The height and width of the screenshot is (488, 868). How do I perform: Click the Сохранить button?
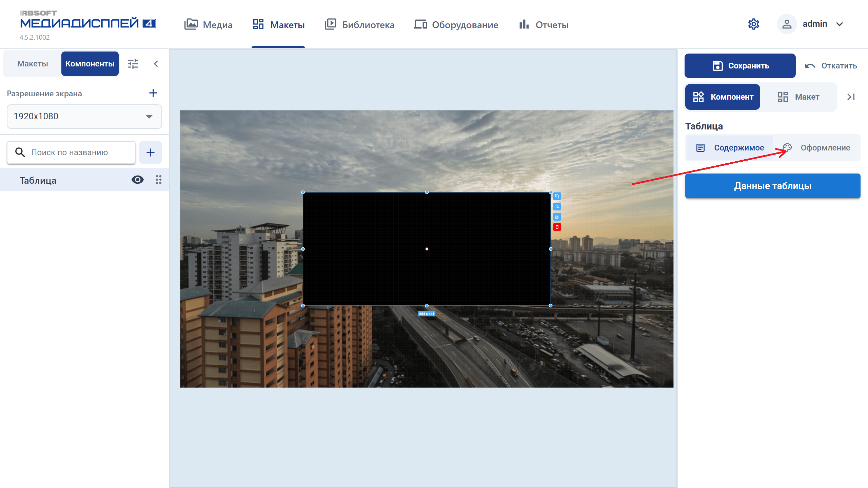pos(740,66)
